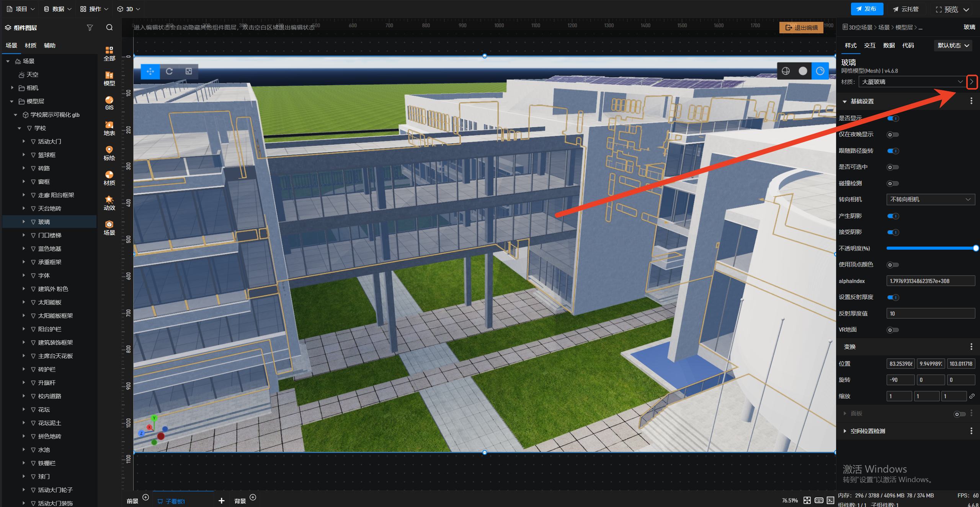This screenshot has width=980, height=507.
Task: Switch to the 交互 tab
Action: tap(869, 46)
